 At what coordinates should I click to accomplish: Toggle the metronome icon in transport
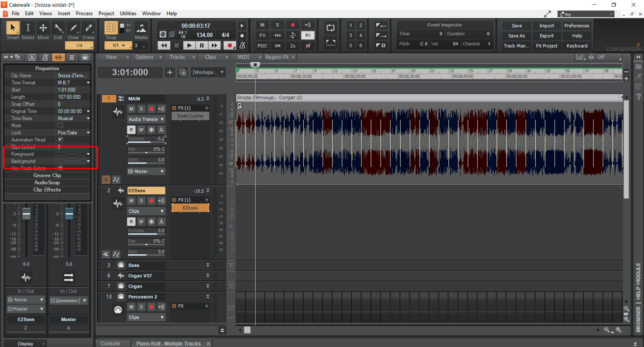tap(242, 45)
